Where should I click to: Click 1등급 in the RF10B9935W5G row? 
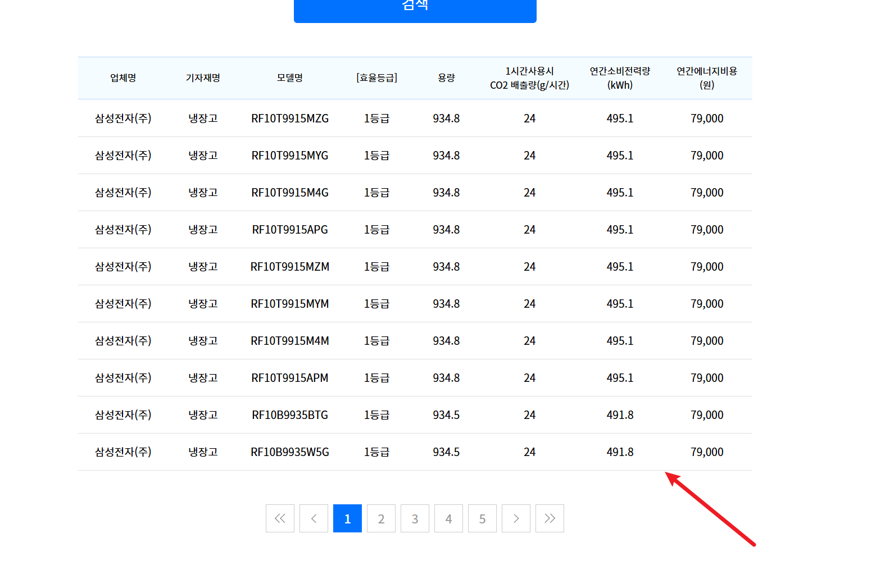(x=376, y=452)
